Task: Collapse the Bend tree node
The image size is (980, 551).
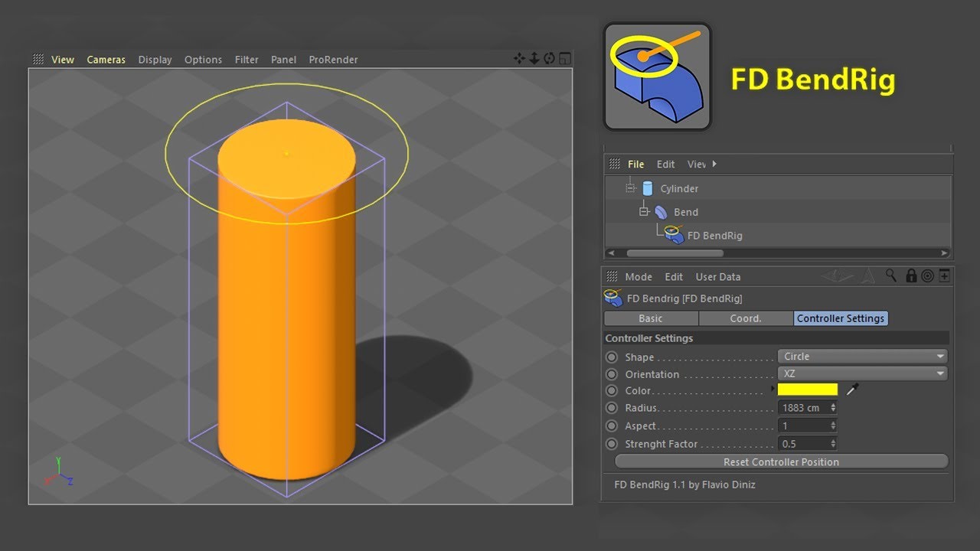Action: (x=644, y=212)
